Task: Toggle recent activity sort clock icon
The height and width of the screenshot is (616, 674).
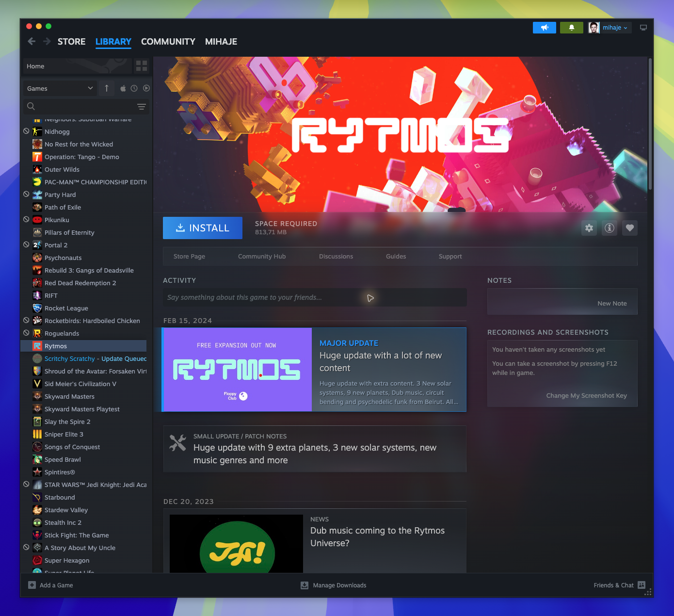Action: click(x=134, y=88)
